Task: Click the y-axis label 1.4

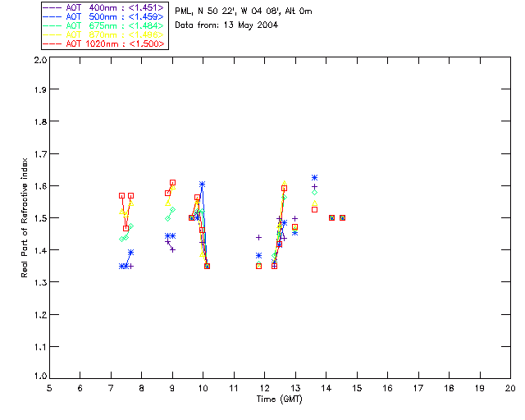Action: point(40,250)
